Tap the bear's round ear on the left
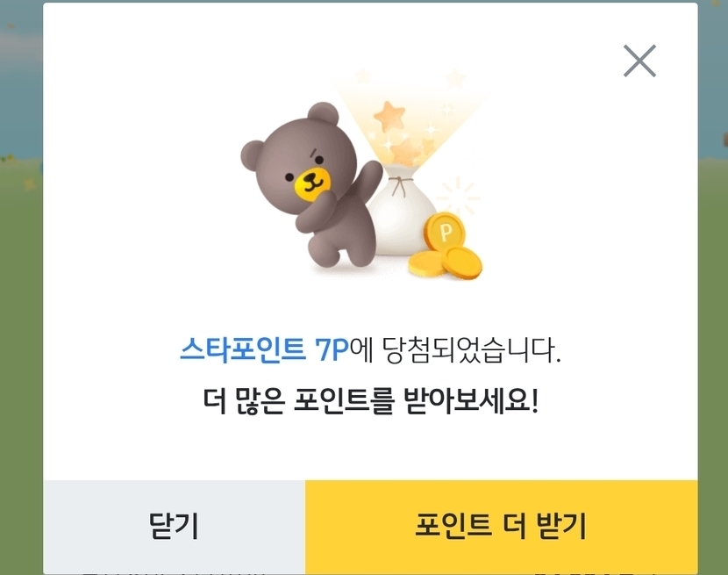The width and height of the screenshot is (728, 575). tap(253, 155)
